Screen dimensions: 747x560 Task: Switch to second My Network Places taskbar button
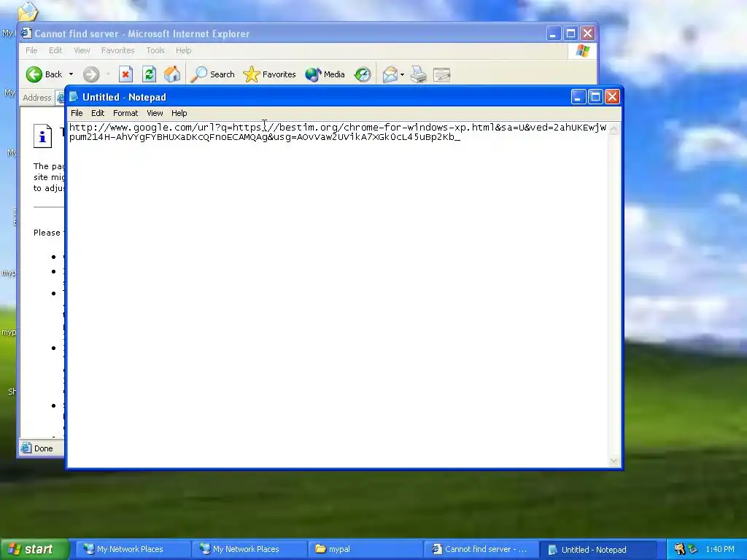click(249, 550)
